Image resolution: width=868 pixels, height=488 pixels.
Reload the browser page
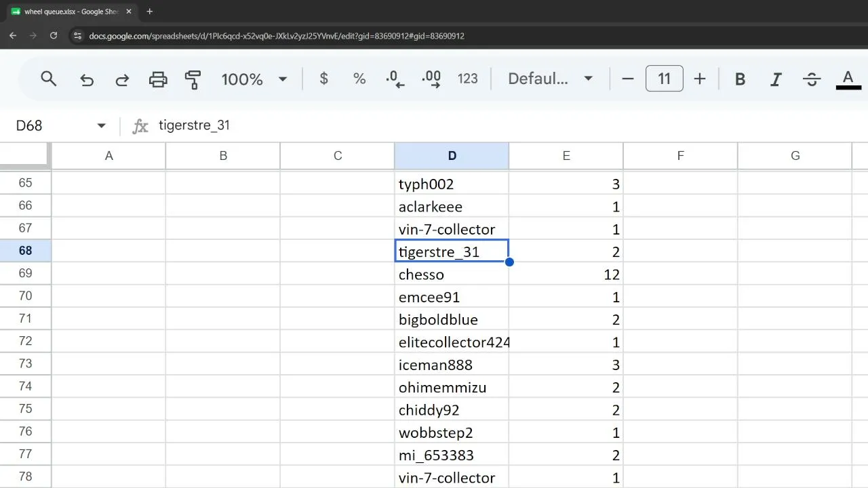coord(54,35)
